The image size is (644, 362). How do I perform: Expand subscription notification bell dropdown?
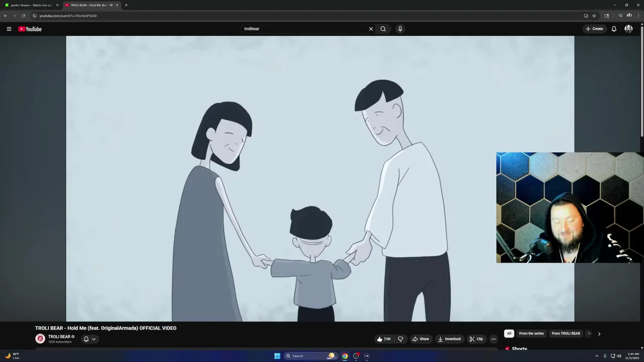pos(90,339)
